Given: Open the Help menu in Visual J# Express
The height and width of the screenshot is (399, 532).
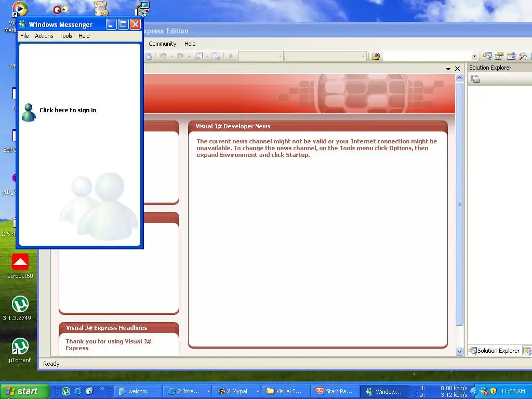Looking at the screenshot, I should click(190, 44).
